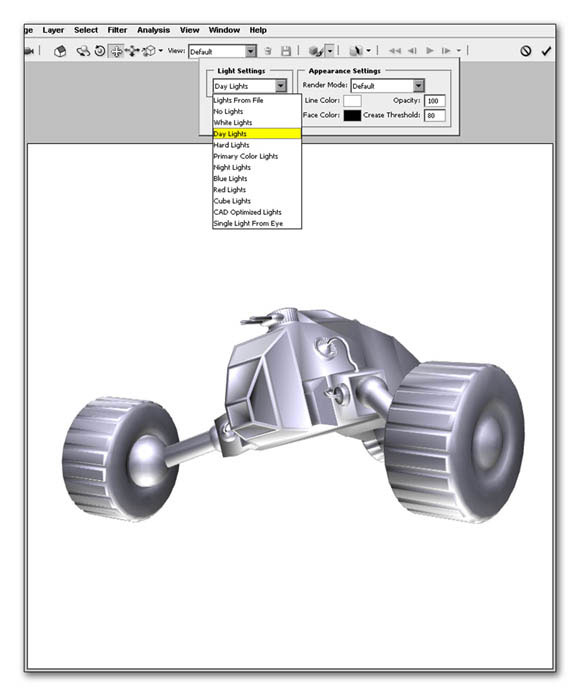Open the cross section settings dropdown arrow
The image size is (580, 696).
pos(368,51)
